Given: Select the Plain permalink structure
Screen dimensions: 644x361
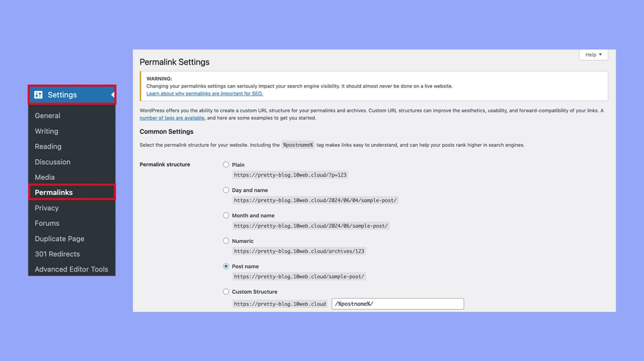Looking at the screenshot, I should pos(226,164).
